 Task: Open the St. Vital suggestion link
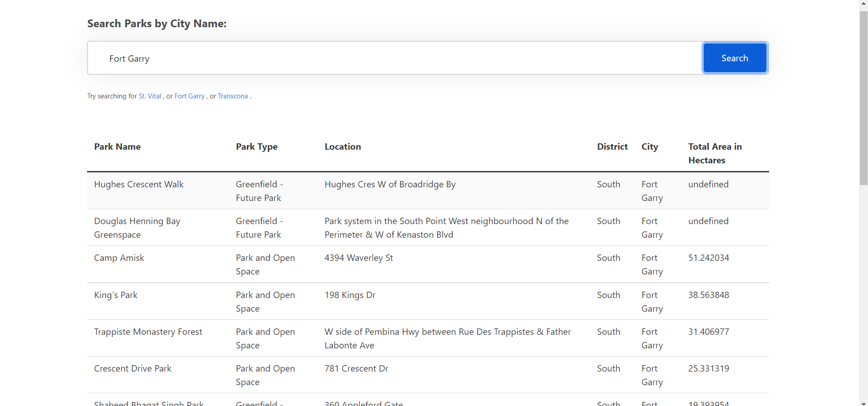[150, 96]
